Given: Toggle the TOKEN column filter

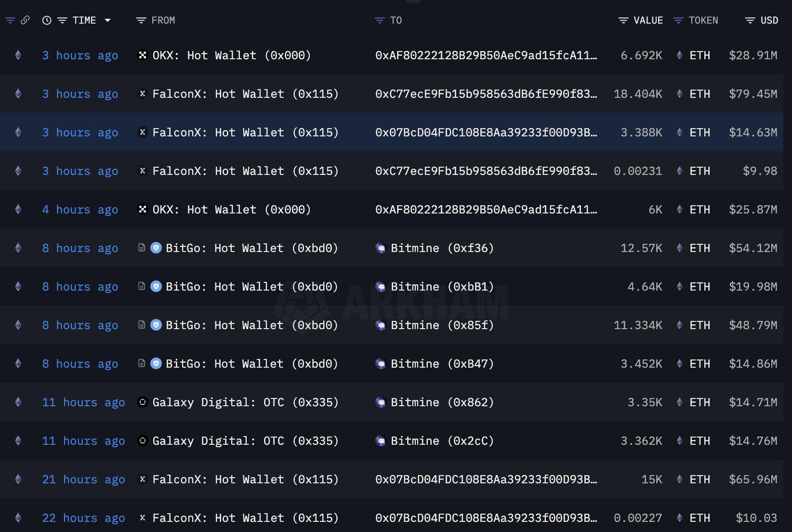Looking at the screenshot, I should coord(678,20).
